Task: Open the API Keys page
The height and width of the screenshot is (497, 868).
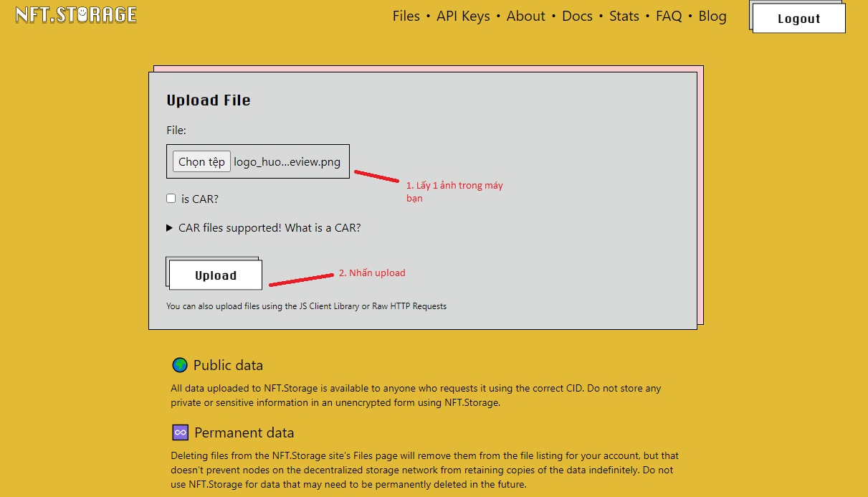Action: coord(463,16)
